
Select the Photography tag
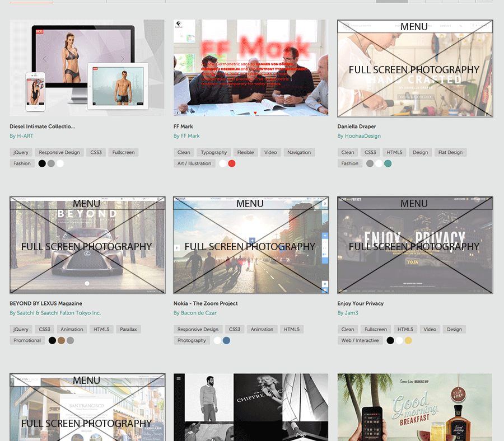(x=192, y=340)
